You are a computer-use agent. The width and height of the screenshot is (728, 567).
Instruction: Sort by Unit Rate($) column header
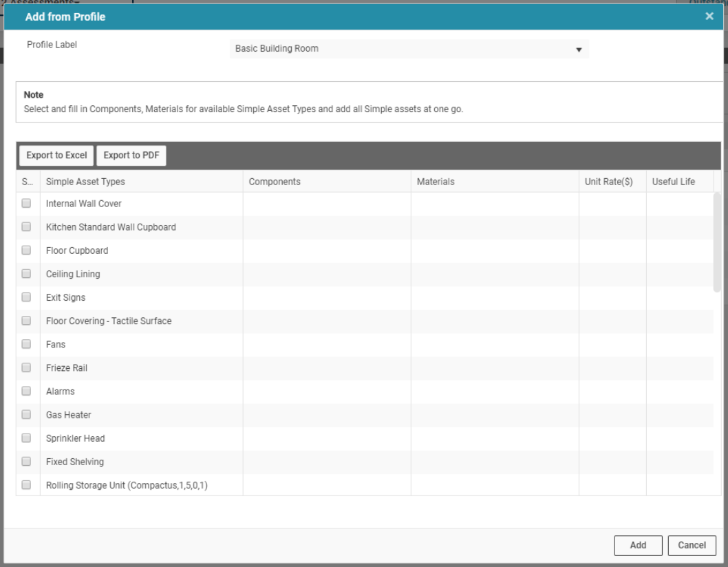[x=608, y=182]
